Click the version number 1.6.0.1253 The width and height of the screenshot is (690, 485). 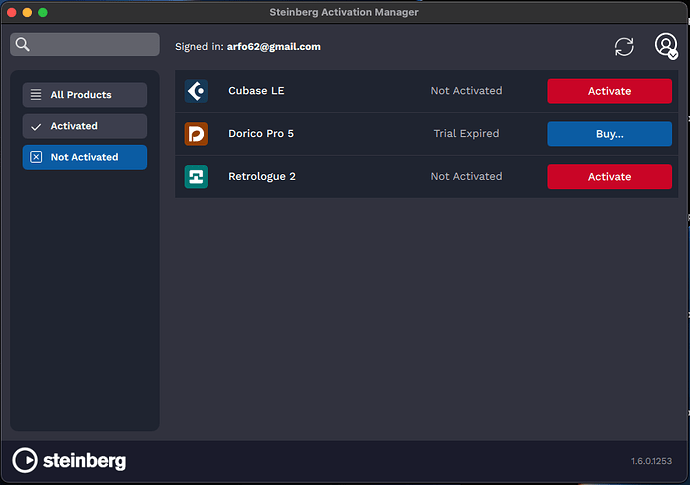[651, 461]
